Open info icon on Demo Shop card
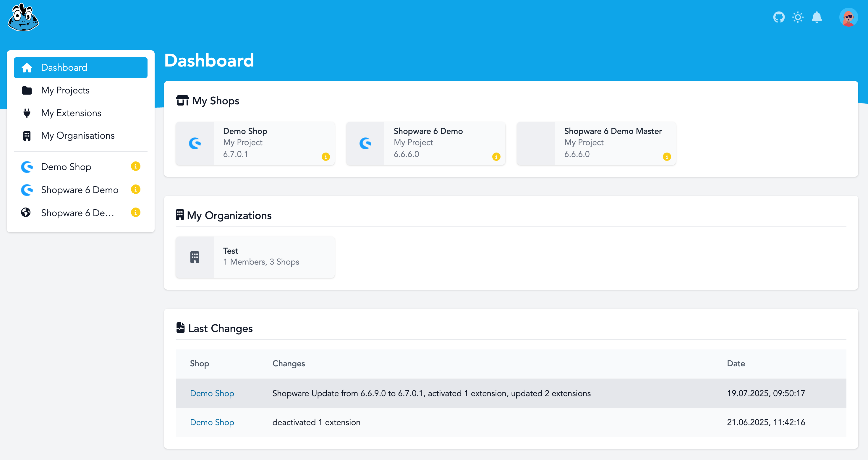Image resolution: width=868 pixels, height=460 pixels. [325, 156]
